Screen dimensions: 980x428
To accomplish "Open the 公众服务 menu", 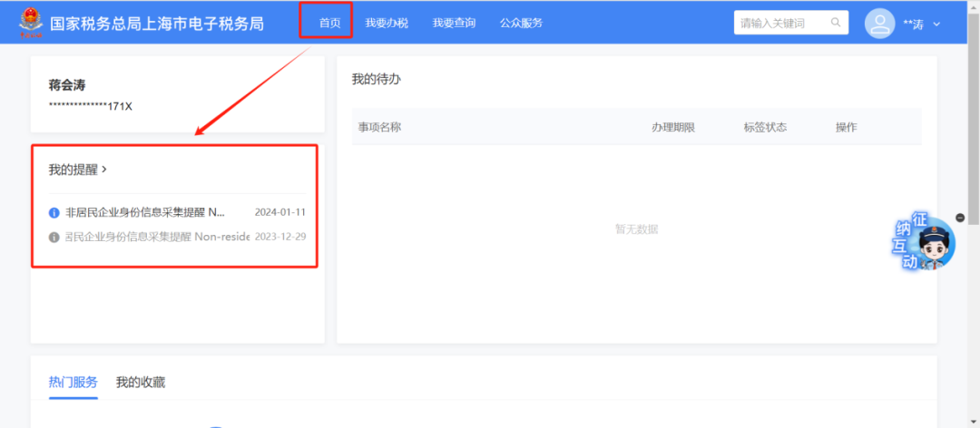I will [521, 24].
